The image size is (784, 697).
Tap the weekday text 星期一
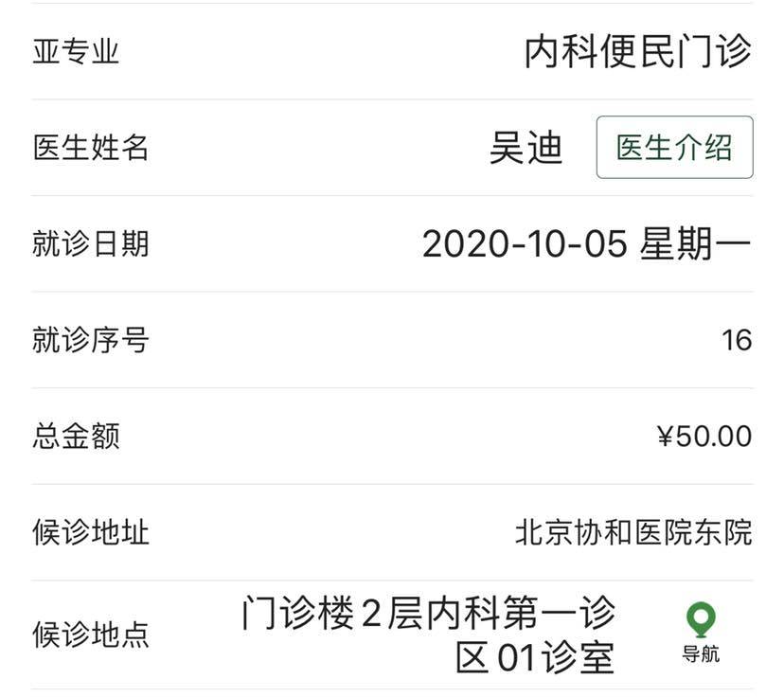(695, 244)
